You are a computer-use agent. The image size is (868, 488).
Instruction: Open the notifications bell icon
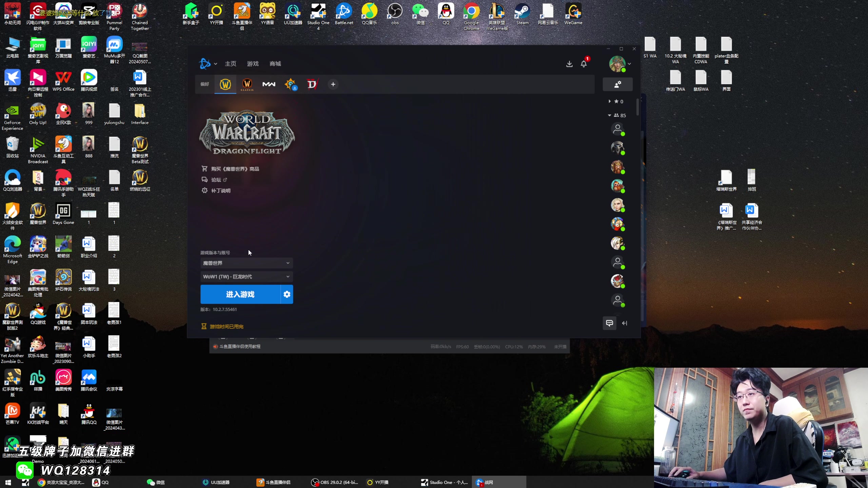point(584,64)
